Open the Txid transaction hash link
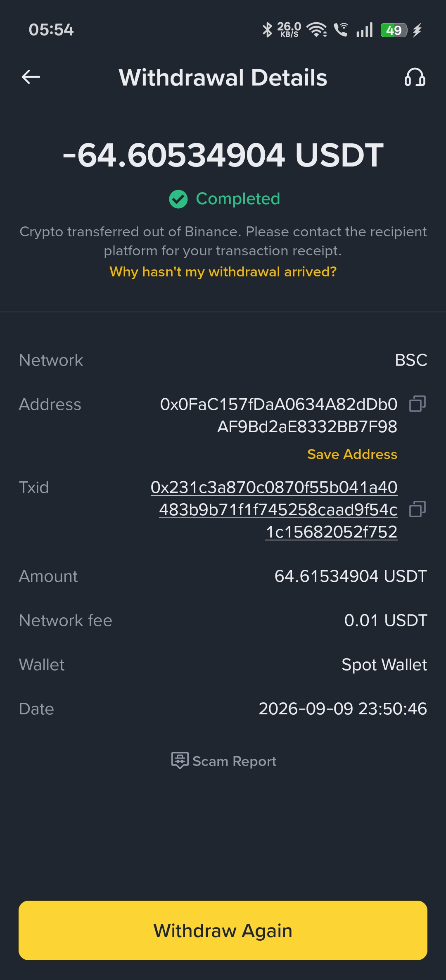446x980 pixels. 274,509
